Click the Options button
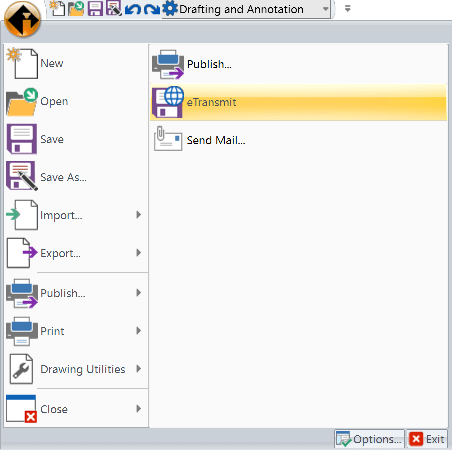This screenshot has height=450, width=452. pyautogui.click(x=369, y=439)
